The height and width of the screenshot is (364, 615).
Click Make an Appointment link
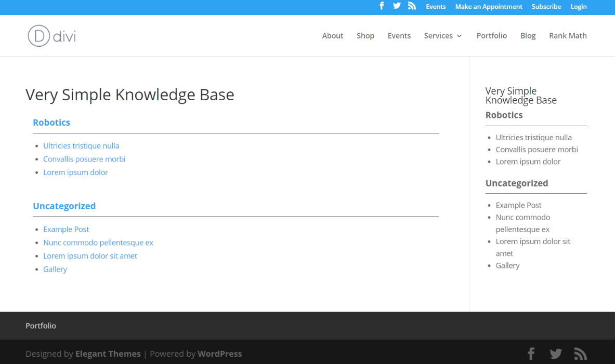[488, 7]
